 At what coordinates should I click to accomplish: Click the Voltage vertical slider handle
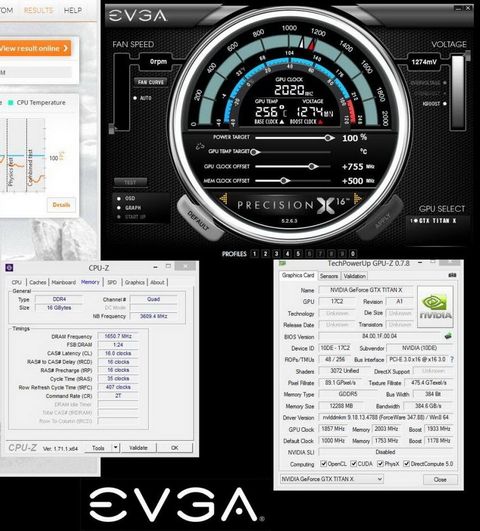[468, 55]
